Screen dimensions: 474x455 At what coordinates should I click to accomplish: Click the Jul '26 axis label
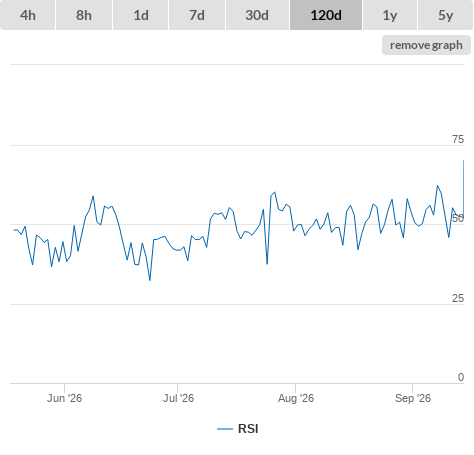pos(178,398)
